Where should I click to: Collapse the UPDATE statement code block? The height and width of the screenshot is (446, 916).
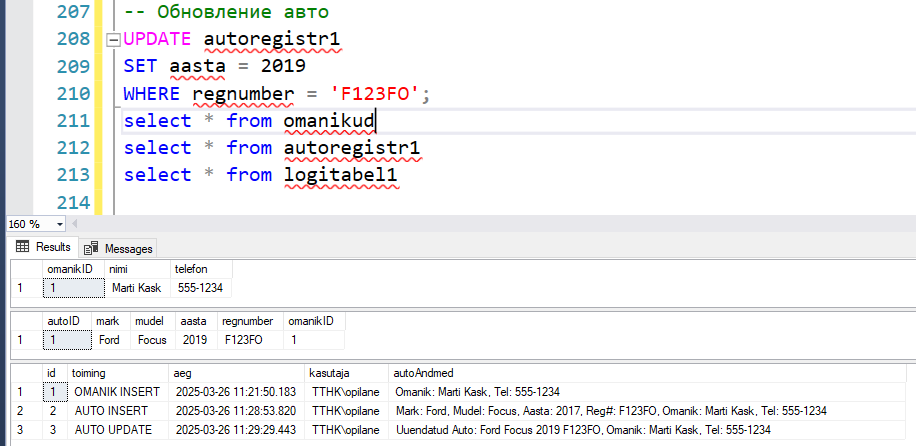click(x=113, y=40)
